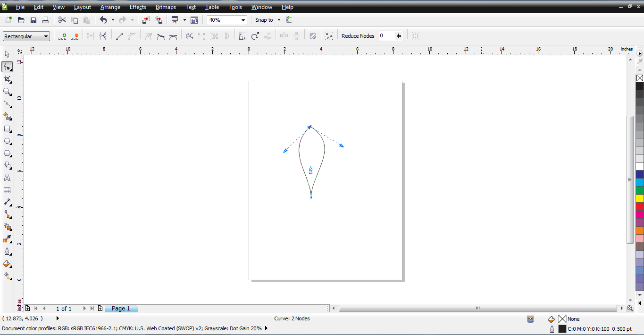Screen dimensions: 644x335
Task: Select the Rectangle tool
Action: tap(7, 129)
